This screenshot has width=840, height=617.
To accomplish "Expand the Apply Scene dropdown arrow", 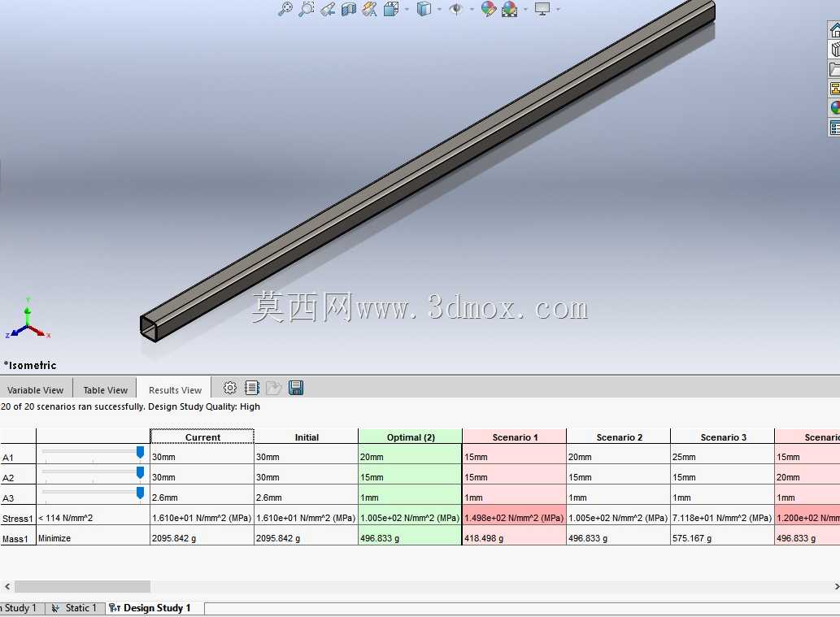I will pos(525,9).
